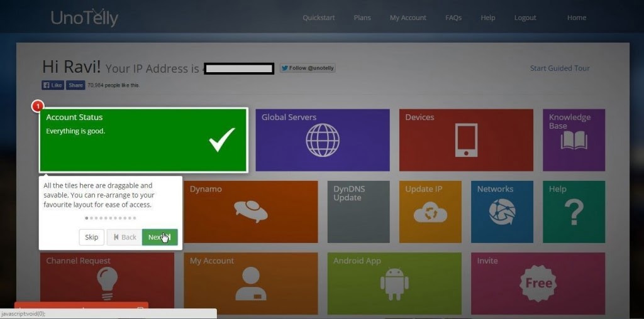Go to Home in the top navigation
The height and width of the screenshot is (319, 644).
(577, 18)
